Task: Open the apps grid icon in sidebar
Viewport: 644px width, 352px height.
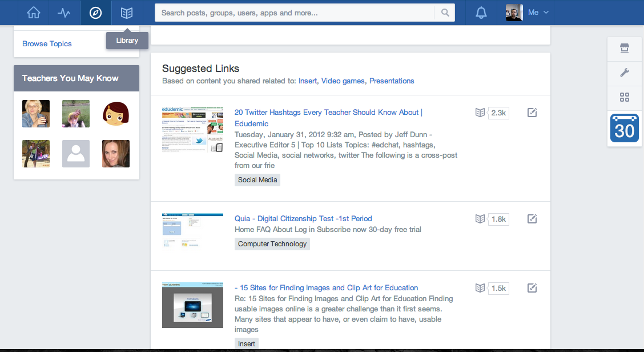Action: 624,97
